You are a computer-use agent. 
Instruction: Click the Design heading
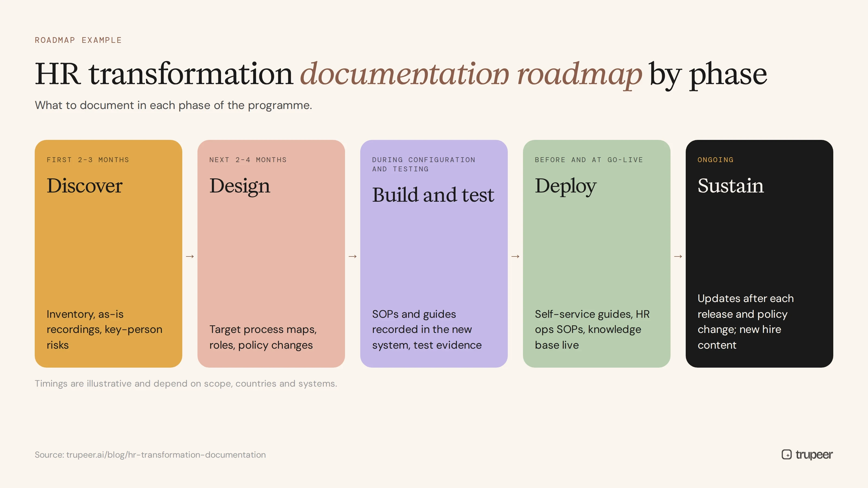click(x=240, y=186)
